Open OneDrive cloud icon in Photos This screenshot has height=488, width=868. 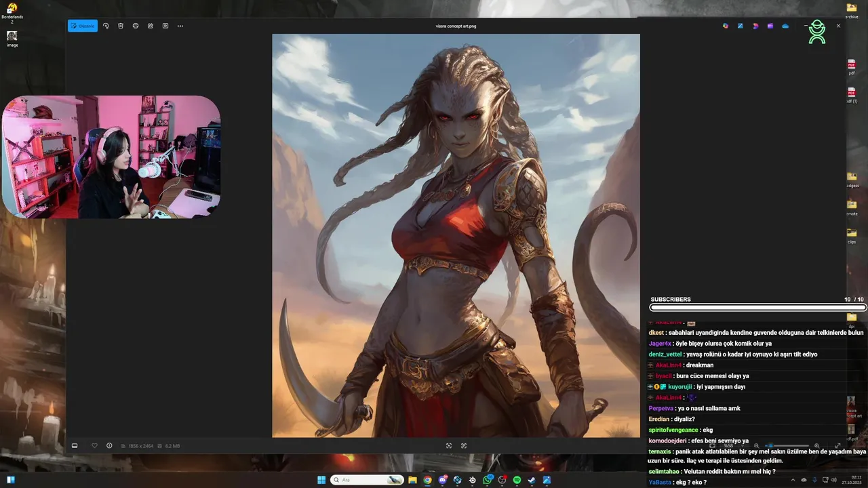pyautogui.click(x=785, y=26)
